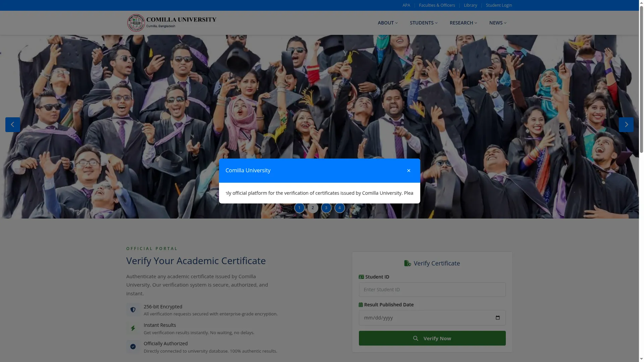Viewport: 644px width, 362px height.
Task: Open the date picker calendar button
Action: point(498,318)
